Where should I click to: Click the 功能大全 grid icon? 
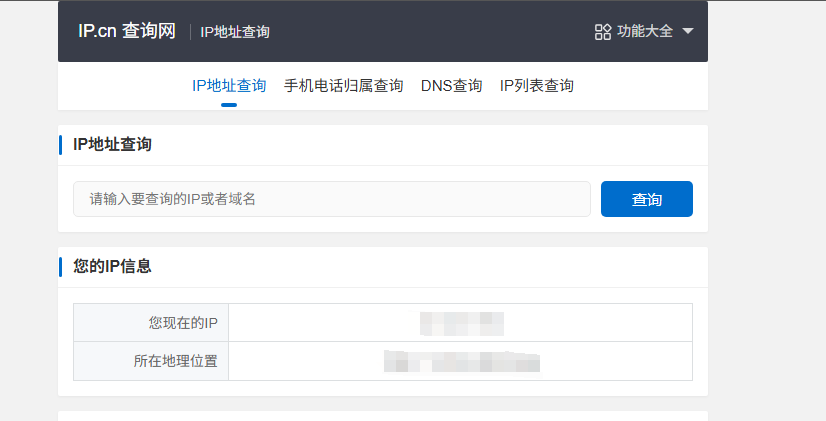pyautogui.click(x=603, y=32)
